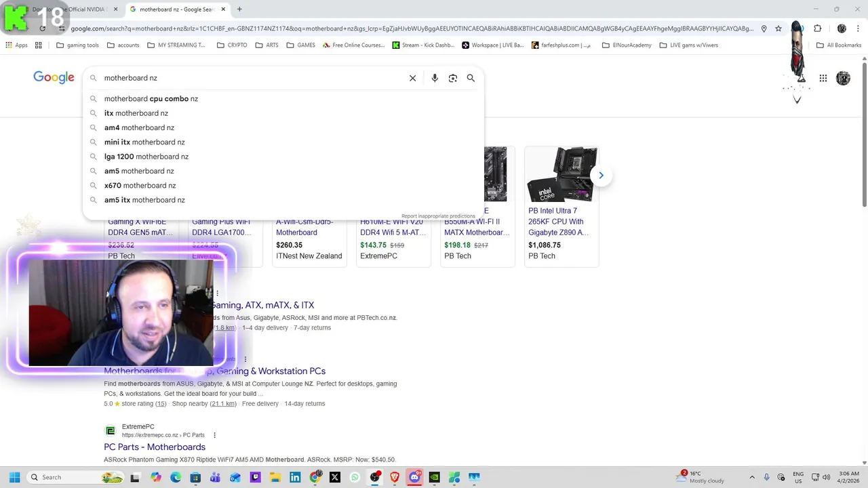
Task: Open the Google account avatar on the page
Action: tap(843, 78)
